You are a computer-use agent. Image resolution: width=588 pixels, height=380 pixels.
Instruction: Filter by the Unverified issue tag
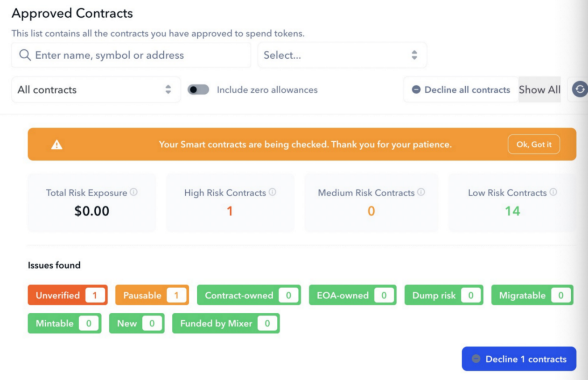click(68, 295)
